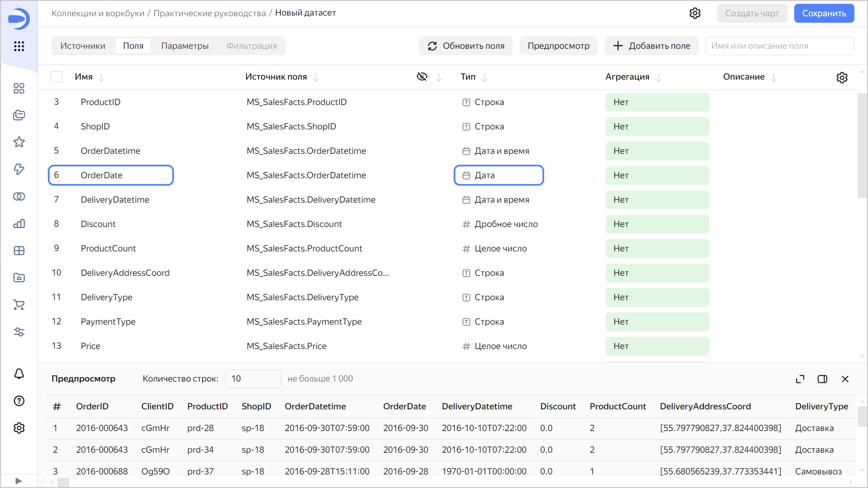Sort by hidden-field eye column
This screenshot has width=868, height=488.
tap(422, 77)
